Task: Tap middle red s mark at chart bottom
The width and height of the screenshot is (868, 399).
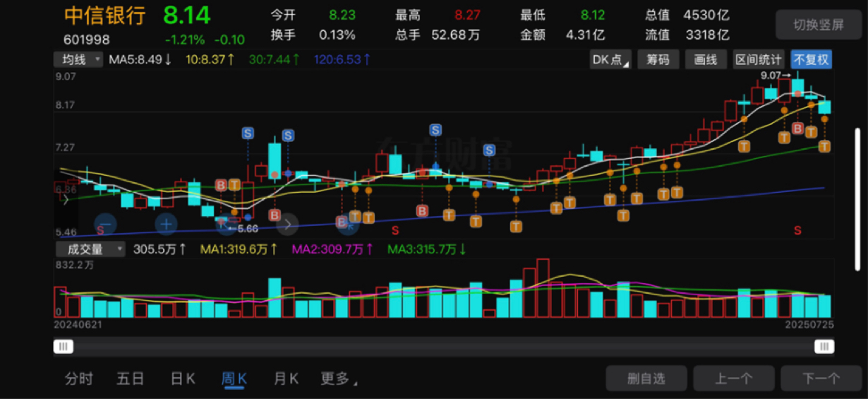Action: point(395,230)
